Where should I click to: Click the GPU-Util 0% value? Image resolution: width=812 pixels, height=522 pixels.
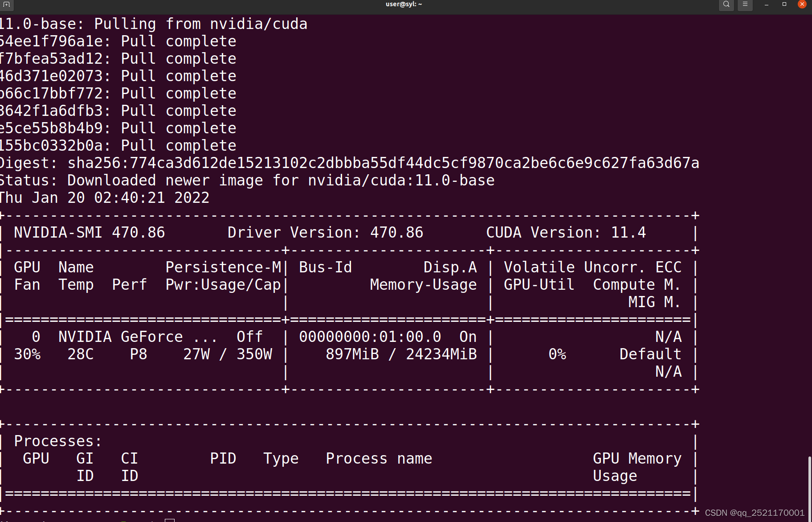point(558,353)
